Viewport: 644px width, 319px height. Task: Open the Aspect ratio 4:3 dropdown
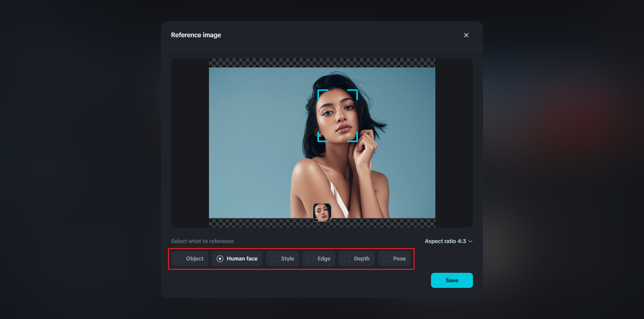[x=448, y=241]
